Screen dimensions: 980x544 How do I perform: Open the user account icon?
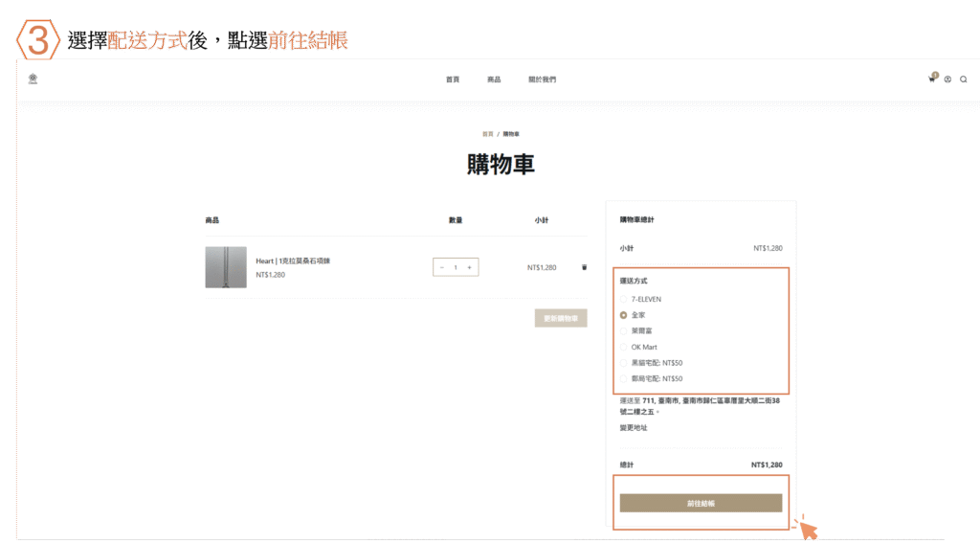click(947, 79)
